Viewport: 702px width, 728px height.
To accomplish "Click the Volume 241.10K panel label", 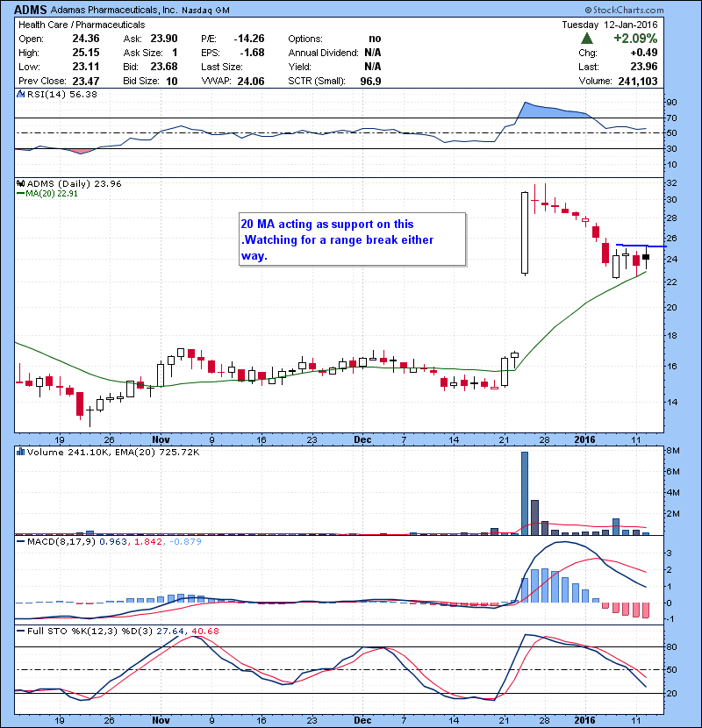I will (68, 452).
